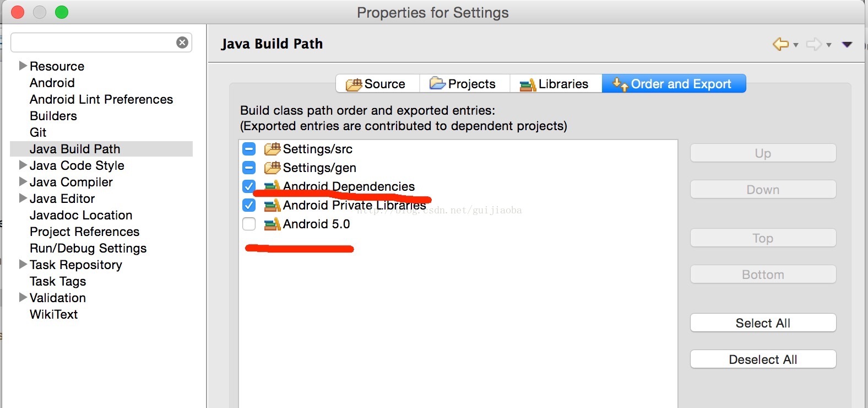868x408 pixels.
Task: Click the Android Dependencies library icon
Action: [x=272, y=186]
